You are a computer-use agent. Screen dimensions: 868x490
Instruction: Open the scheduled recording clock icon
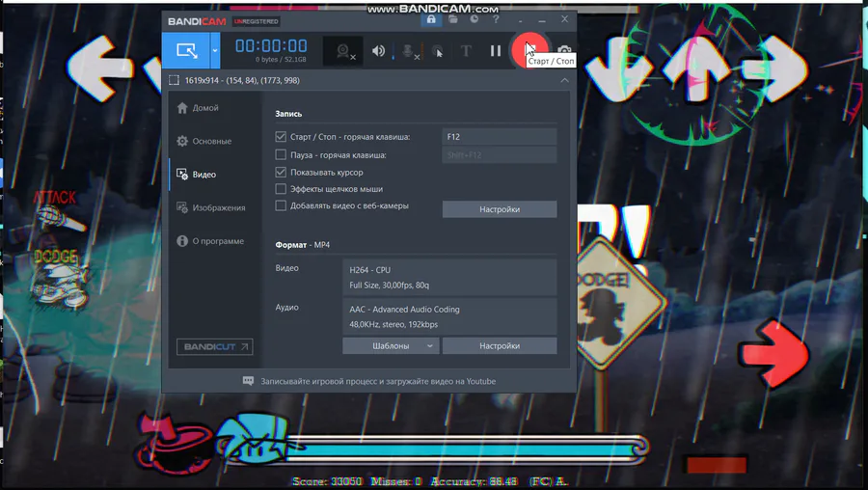(x=475, y=19)
